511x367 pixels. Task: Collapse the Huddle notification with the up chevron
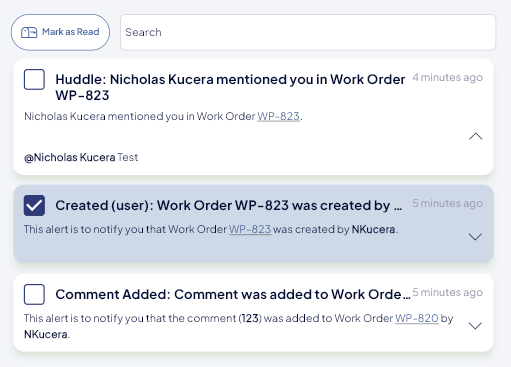pyautogui.click(x=476, y=136)
